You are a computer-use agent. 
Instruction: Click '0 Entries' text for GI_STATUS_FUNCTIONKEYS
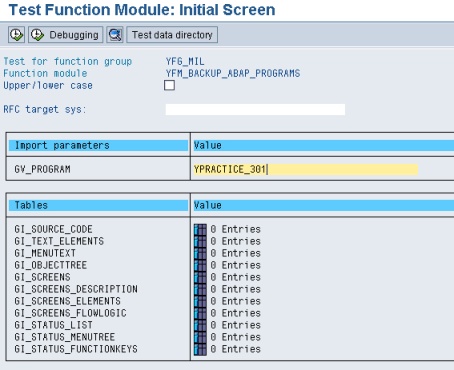[235, 349]
